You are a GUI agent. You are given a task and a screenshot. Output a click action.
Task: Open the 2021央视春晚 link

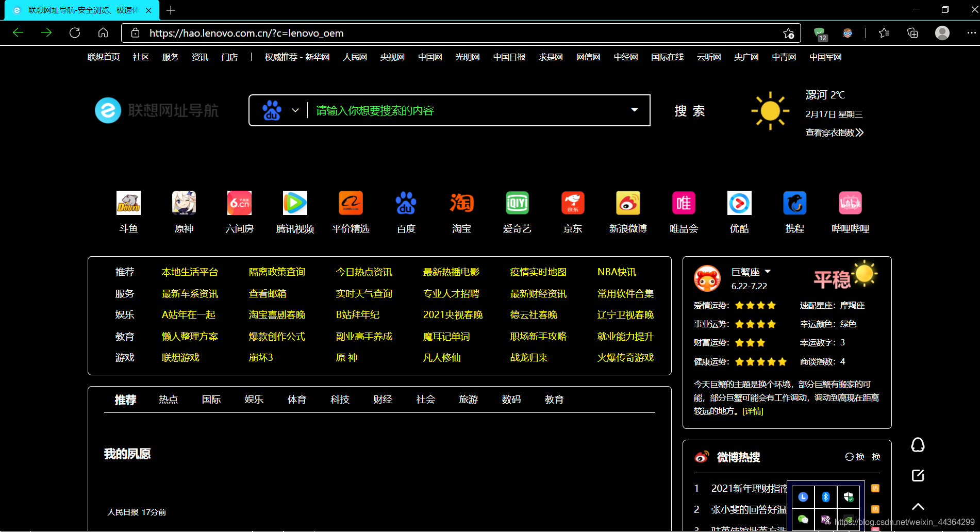453,315
